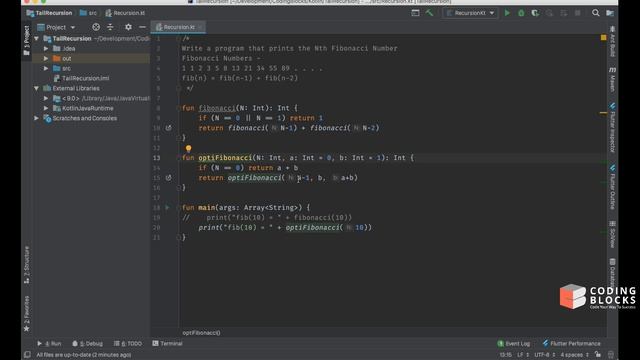640x360 pixels.
Task: Open the TODO tool window
Action: tap(128, 344)
